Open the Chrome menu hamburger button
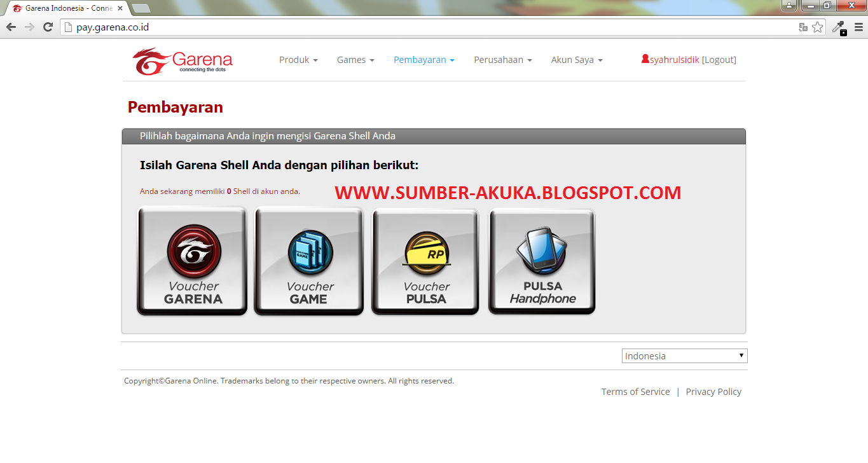 pyautogui.click(x=857, y=27)
